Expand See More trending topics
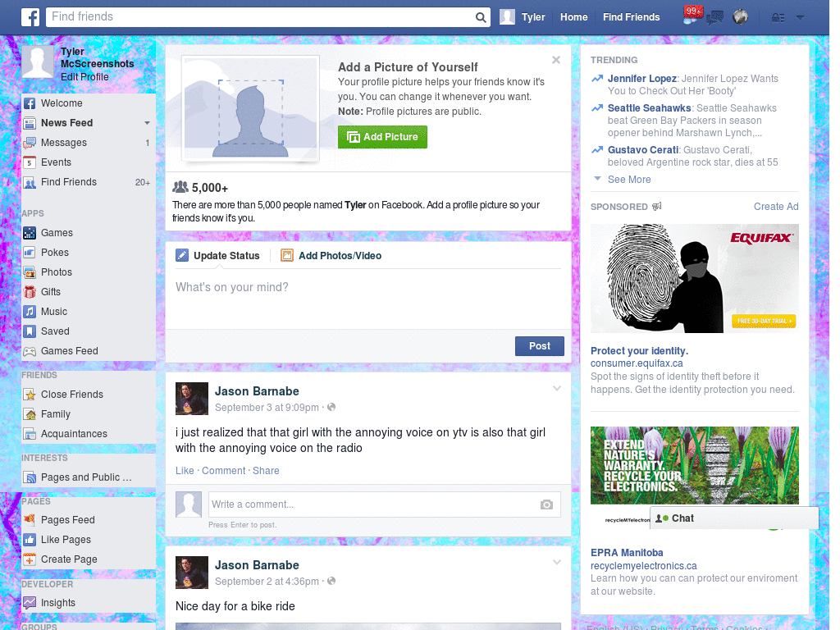Screen dimensions: 840x630 pyautogui.click(x=629, y=180)
